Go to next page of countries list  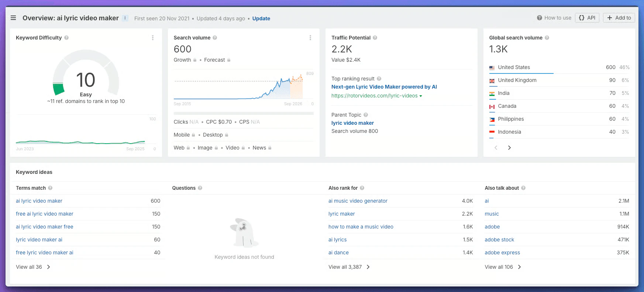coord(509,148)
